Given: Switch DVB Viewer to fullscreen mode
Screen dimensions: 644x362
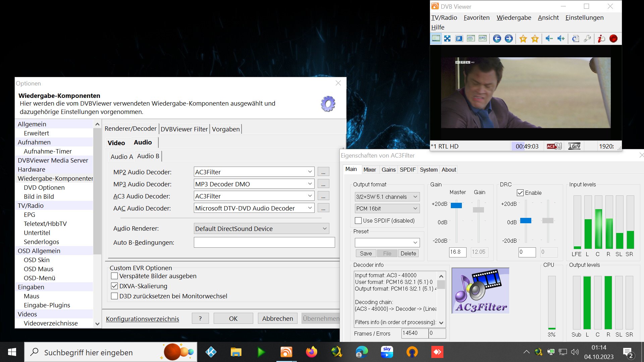Looking at the screenshot, I should tap(447, 39).
